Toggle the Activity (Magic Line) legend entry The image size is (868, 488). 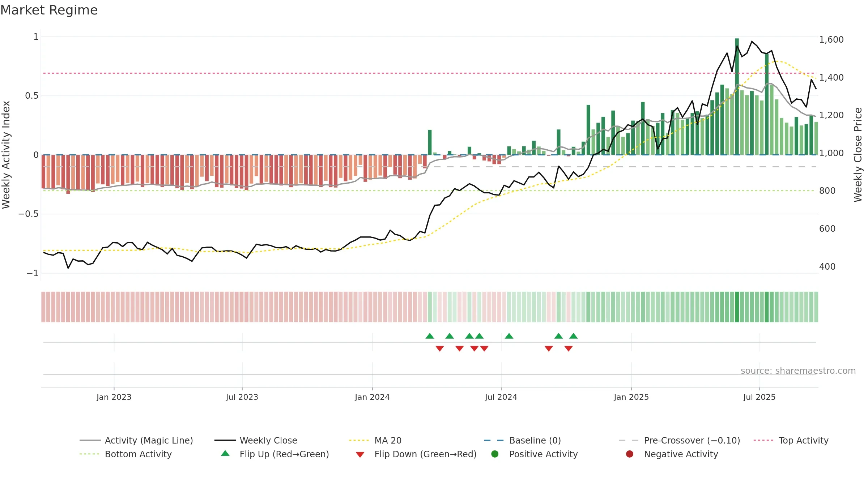(x=136, y=440)
